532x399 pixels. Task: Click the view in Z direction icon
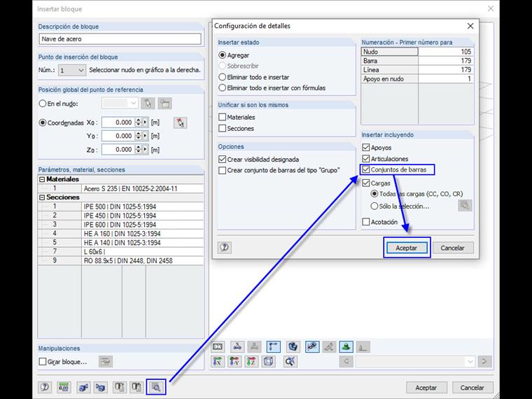[251, 362]
